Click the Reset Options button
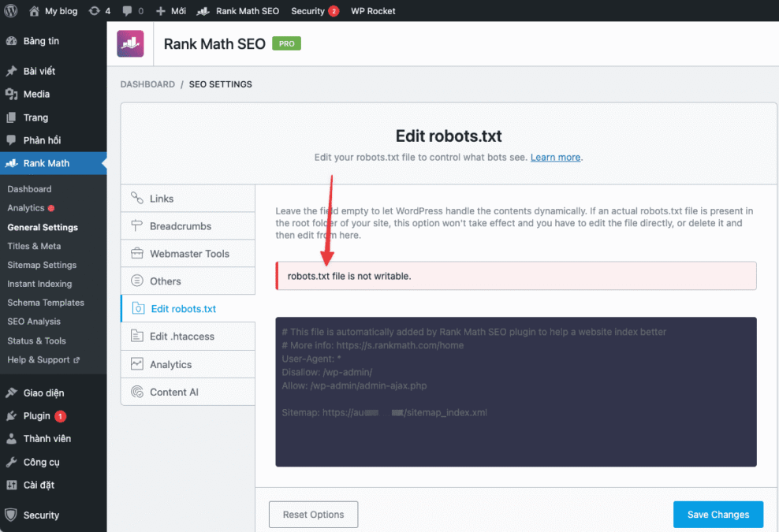This screenshot has width=779, height=532. [x=313, y=515]
